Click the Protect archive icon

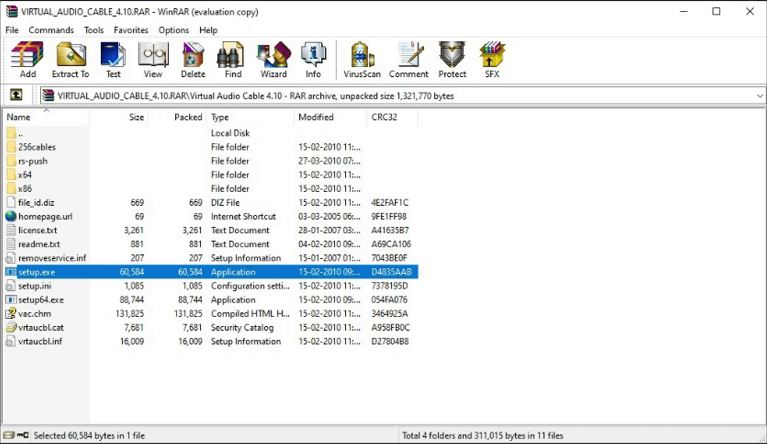tap(452, 60)
